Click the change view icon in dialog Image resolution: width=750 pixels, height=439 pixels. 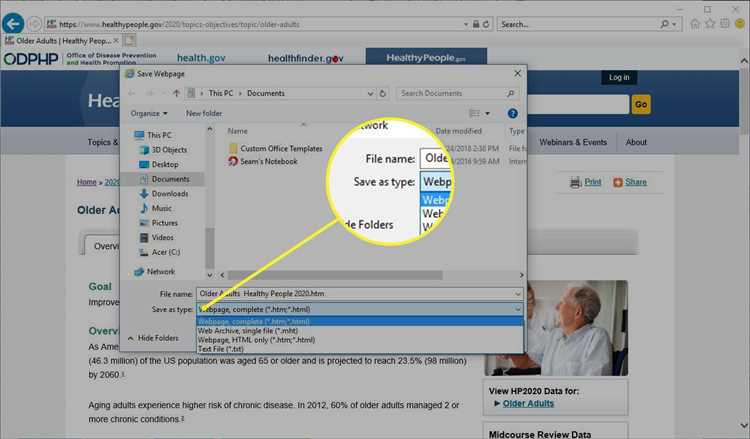point(474,113)
